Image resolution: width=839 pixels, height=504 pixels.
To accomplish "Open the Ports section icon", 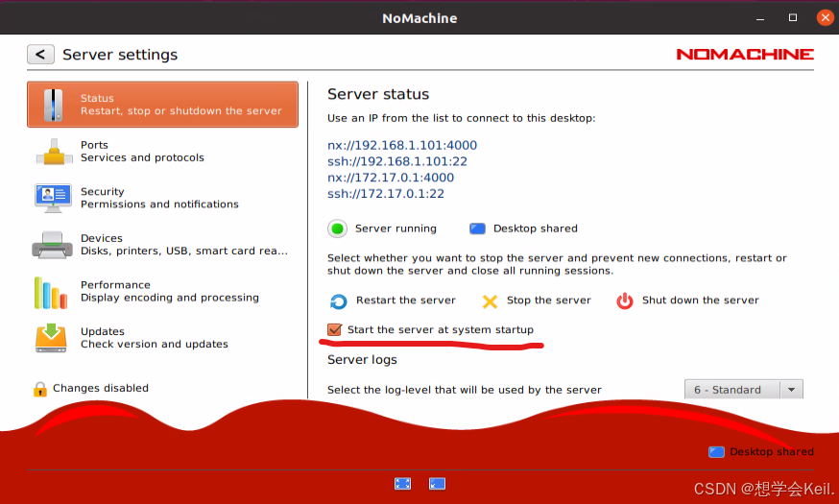I will pos(54,152).
